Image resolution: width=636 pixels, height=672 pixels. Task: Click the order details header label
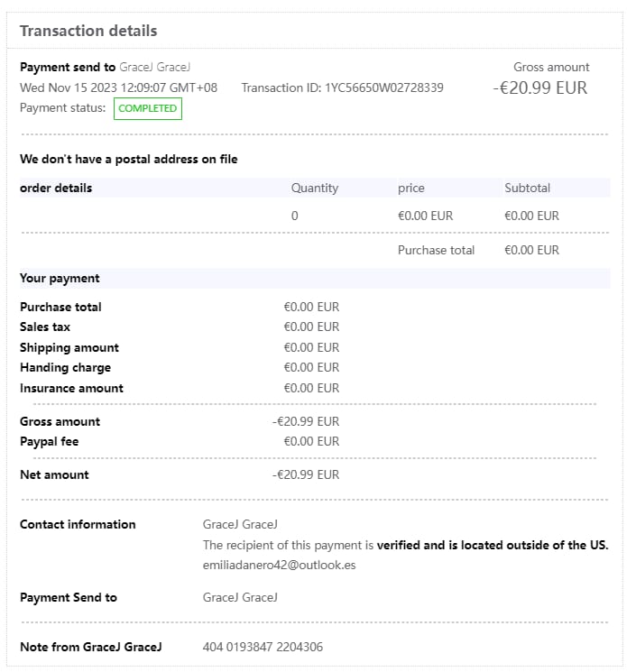pyautogui.click(x=56, y=188)
